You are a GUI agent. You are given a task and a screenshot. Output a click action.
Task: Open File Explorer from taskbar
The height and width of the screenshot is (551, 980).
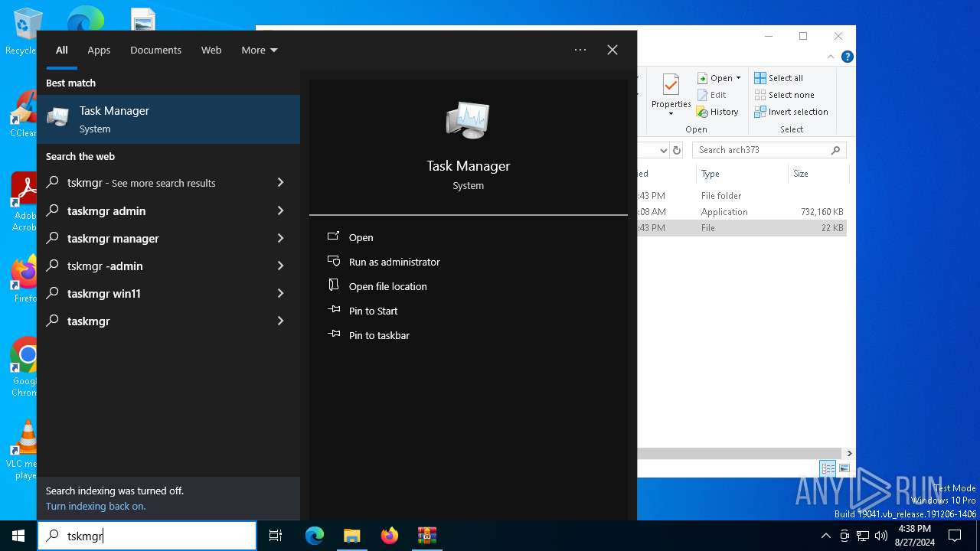click(x=351, y=536)
